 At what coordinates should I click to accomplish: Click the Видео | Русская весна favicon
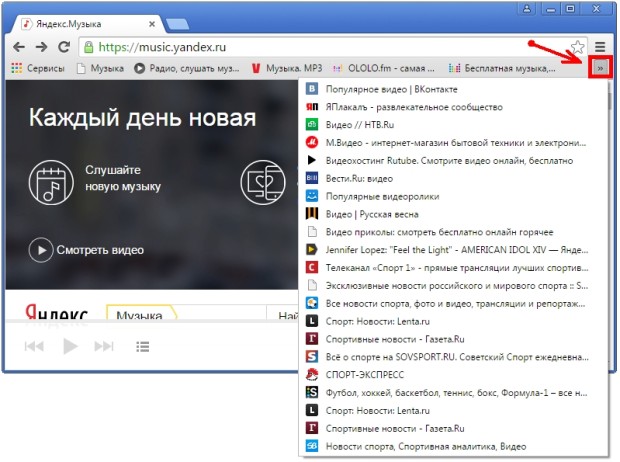[312, 214]
